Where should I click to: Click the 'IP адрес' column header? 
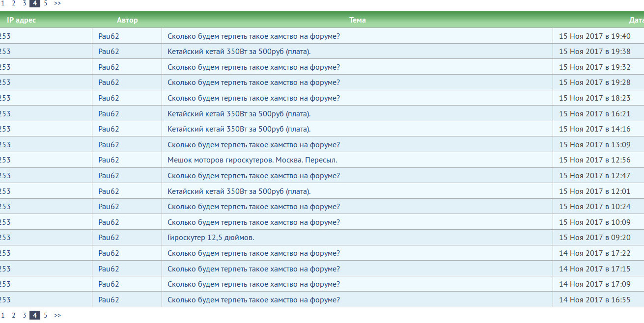point(21,20)
